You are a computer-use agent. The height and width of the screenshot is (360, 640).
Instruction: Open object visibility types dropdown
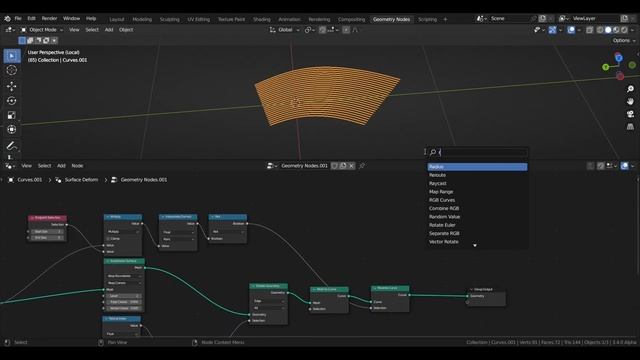click(539, 30)
